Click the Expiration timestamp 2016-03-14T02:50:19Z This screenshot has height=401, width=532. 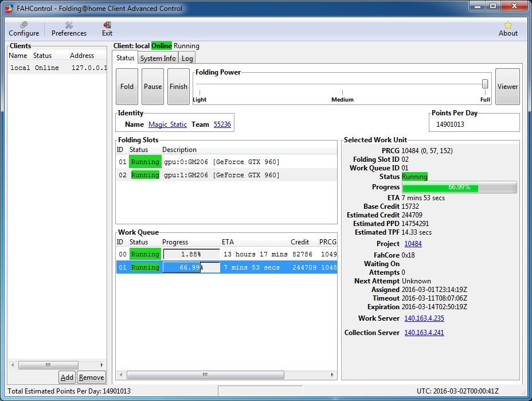[435, 306]
